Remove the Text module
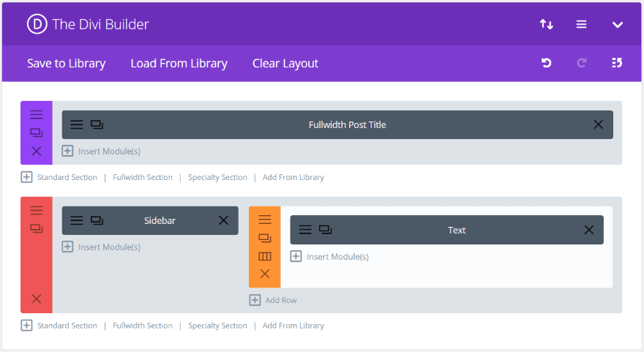This screenshot has width=644, height=352. click(588, 230)
